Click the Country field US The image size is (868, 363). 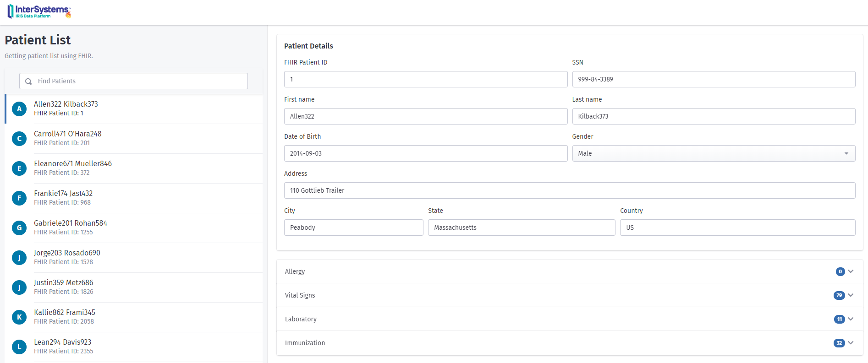click(737, 228)
